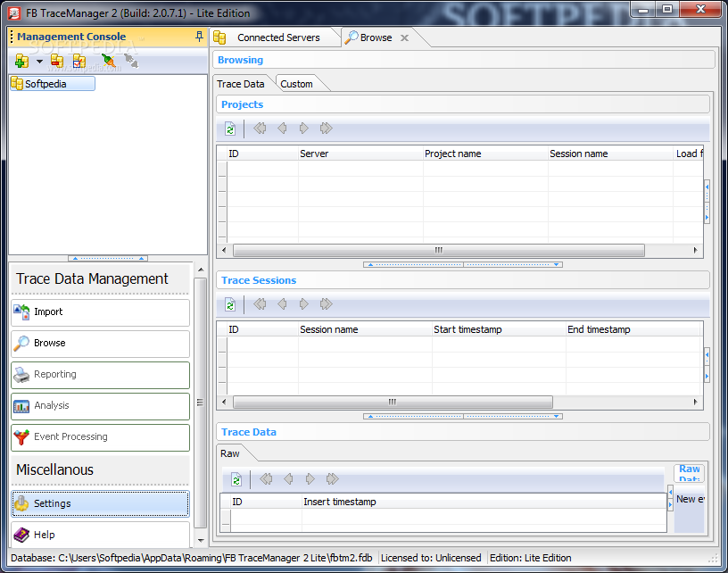Sort Raw data by Insert timestamp column
The image size is (728, 573).
point(484,502)
